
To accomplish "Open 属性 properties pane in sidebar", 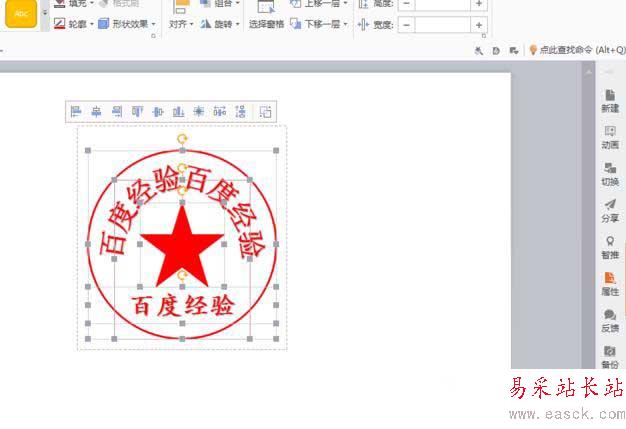I will click(x=610, y=284).
